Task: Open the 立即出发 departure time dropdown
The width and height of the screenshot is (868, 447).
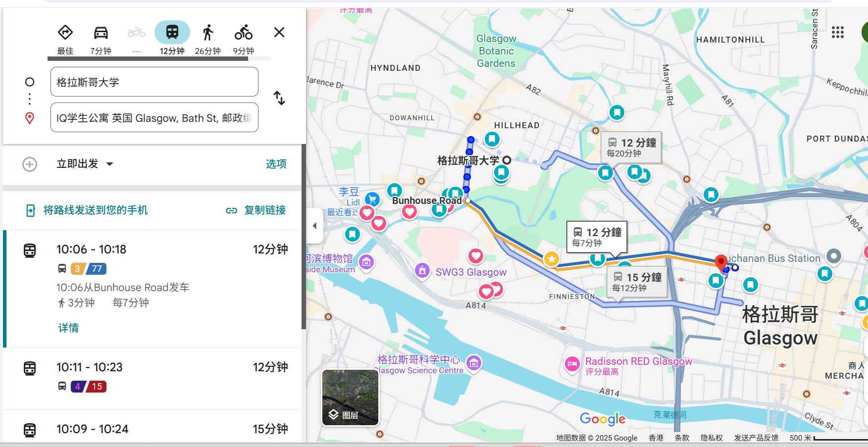Action: [85, 164]
